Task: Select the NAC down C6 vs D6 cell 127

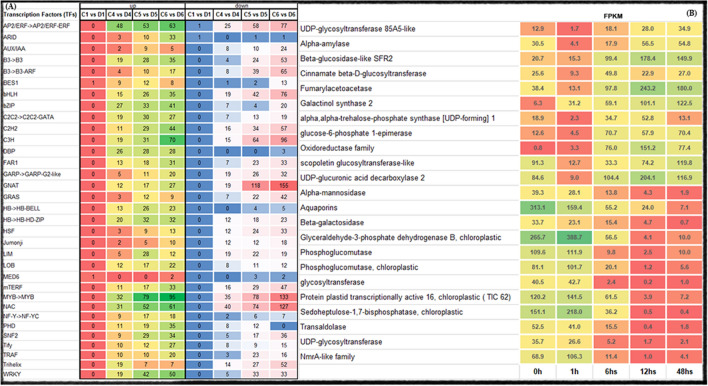Action: pos(284,307)
